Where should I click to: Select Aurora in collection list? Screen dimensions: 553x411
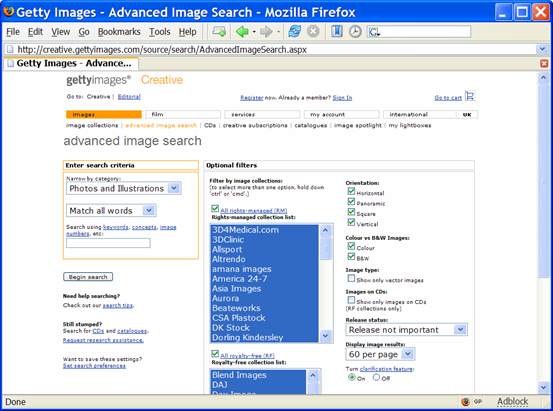click(x=264, y=298)
